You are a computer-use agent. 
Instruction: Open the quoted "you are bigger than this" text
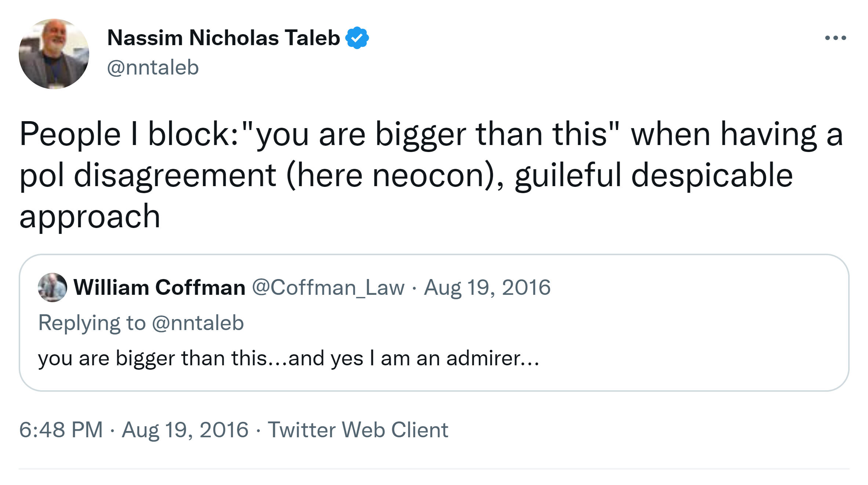152,358
